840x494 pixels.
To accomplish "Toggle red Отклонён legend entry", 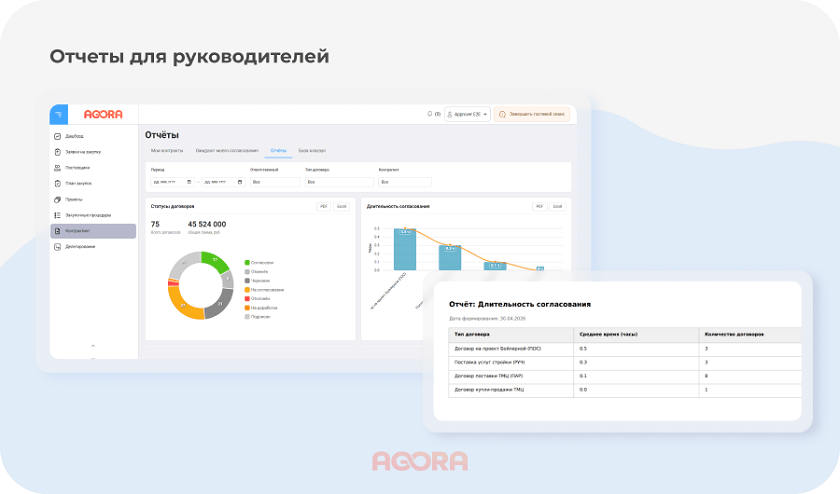I will (x=257, y=298).
